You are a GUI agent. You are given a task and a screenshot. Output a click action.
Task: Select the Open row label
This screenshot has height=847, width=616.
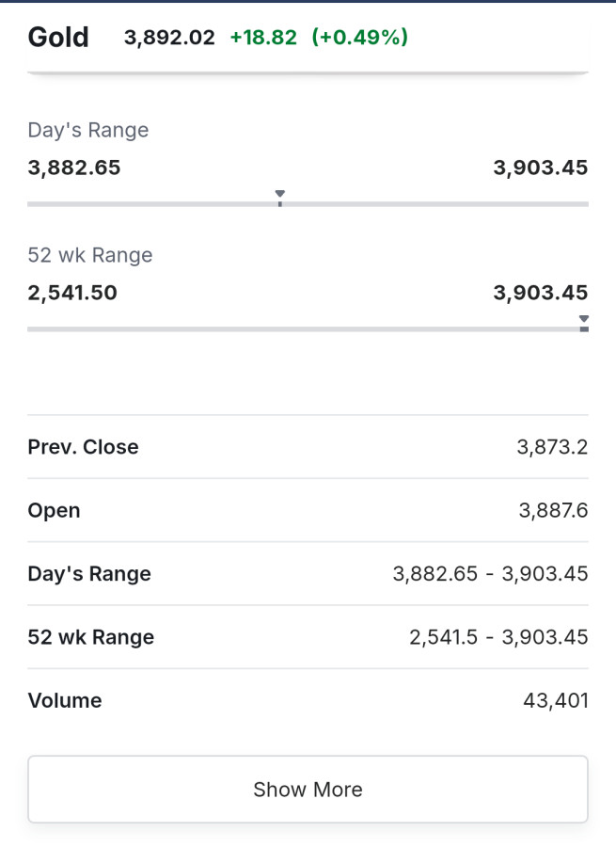tap(54, 510)
